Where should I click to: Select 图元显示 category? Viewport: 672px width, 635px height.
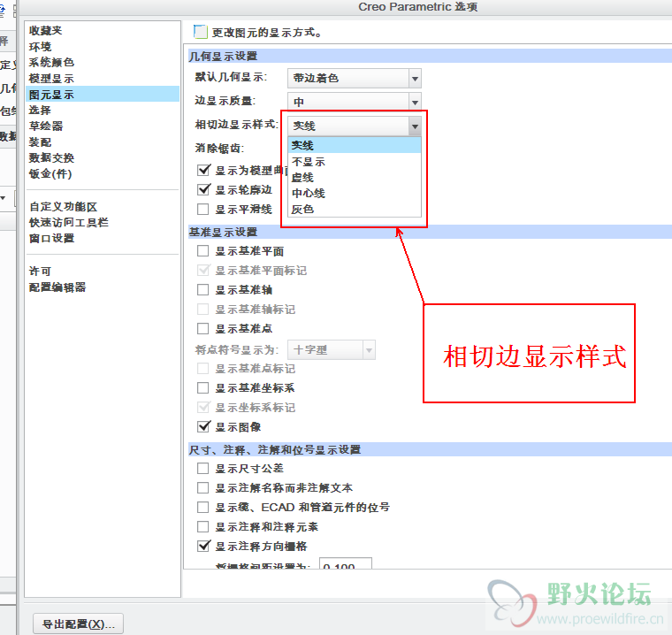pos(103,95)
